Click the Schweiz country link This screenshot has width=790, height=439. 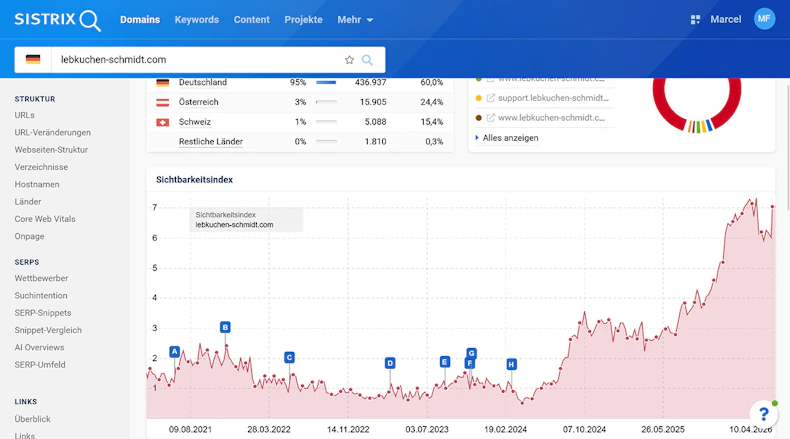[194, 122]
